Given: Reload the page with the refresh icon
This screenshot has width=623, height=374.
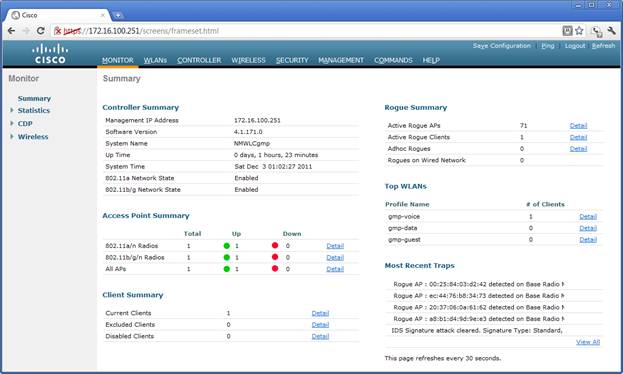Looking at the screenshot, I should coord(41,31).
